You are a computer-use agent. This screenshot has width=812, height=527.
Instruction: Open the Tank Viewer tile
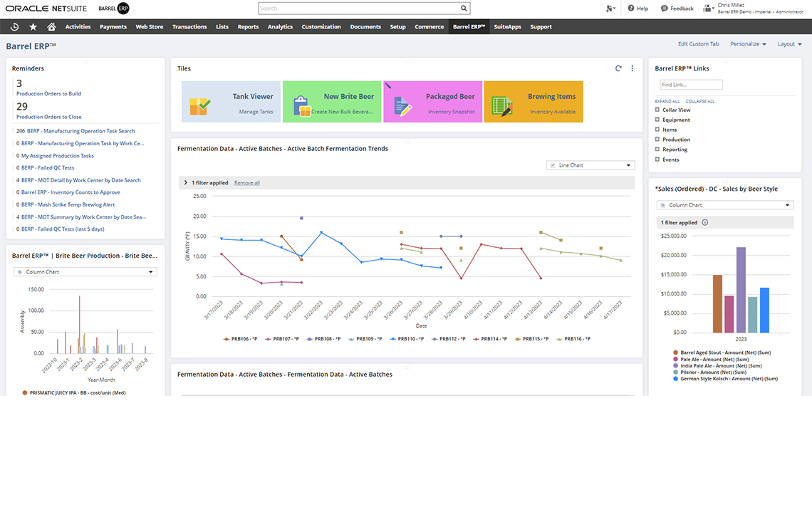[231, 102]
